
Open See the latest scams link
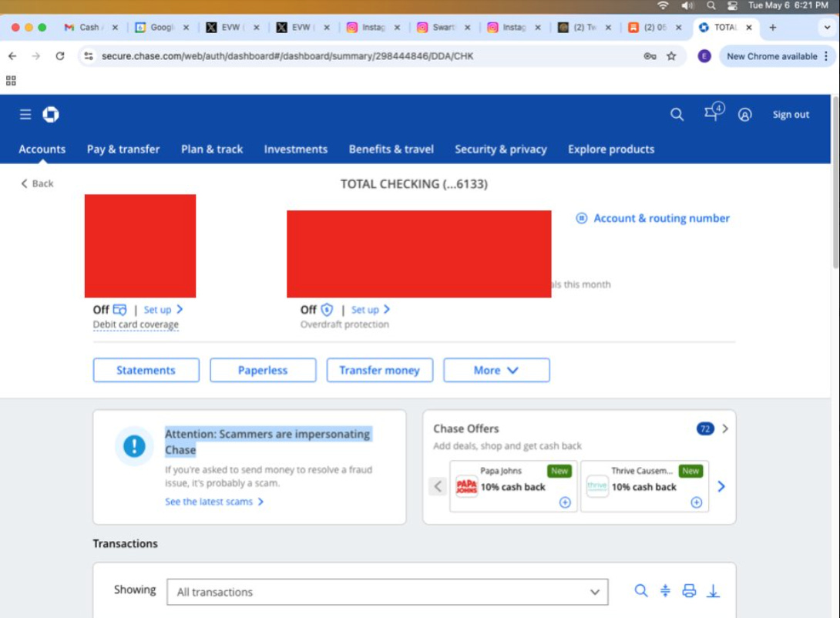(214, 502)
